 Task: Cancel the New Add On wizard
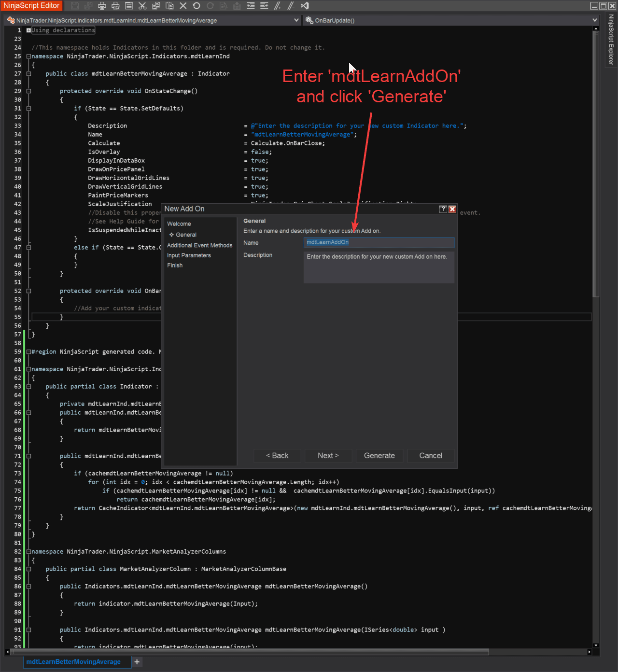(x=431, y=456)
